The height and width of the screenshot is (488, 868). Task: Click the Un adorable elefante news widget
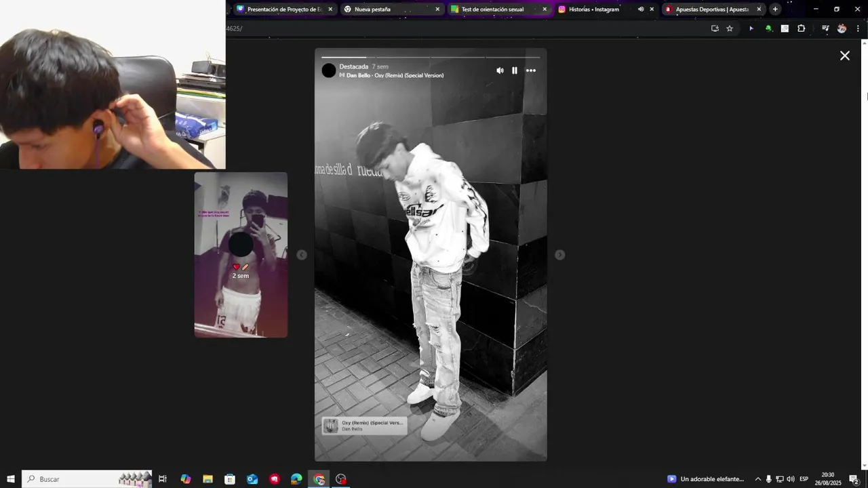(706, 479)
